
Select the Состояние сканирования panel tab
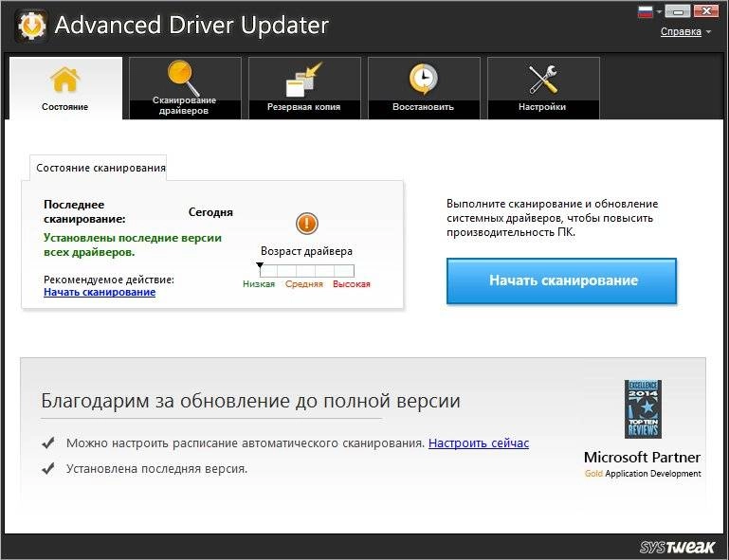click(x=99, y=168)
